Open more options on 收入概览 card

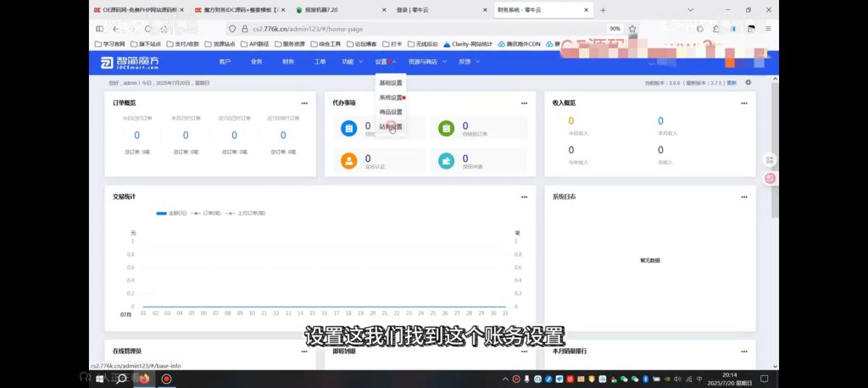(744, 103)
